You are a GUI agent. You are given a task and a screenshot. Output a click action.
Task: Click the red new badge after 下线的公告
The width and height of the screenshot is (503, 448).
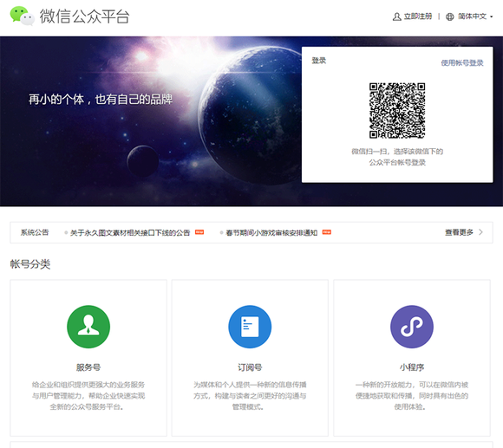tap(199, 232)
